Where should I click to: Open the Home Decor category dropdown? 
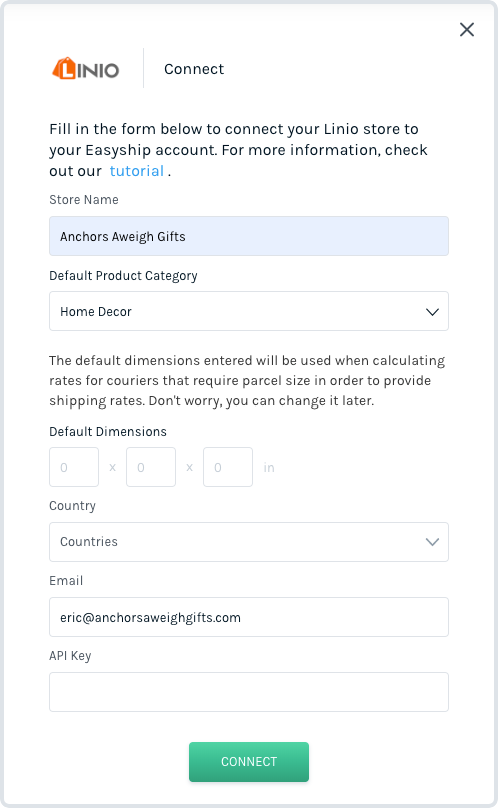point(248,311)
